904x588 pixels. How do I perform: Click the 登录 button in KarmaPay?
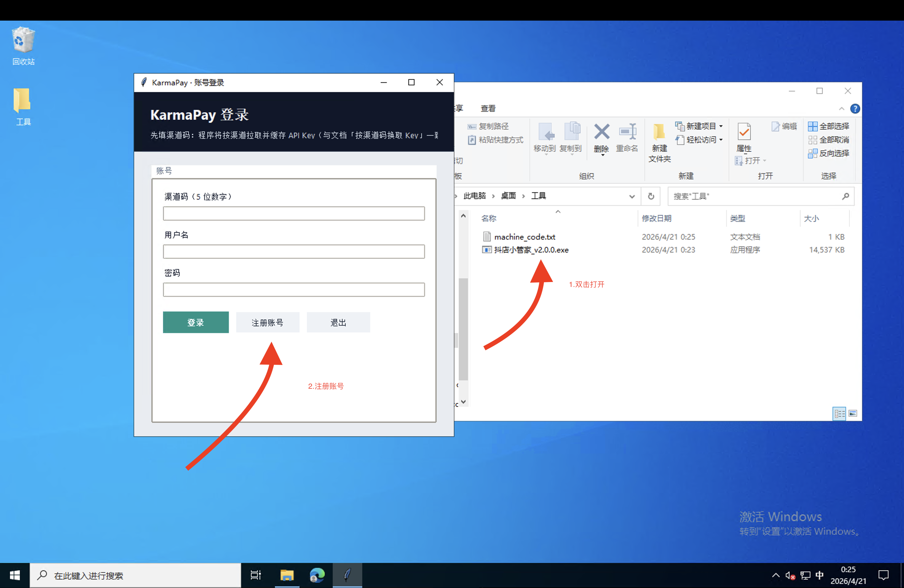tap(196, 322)
